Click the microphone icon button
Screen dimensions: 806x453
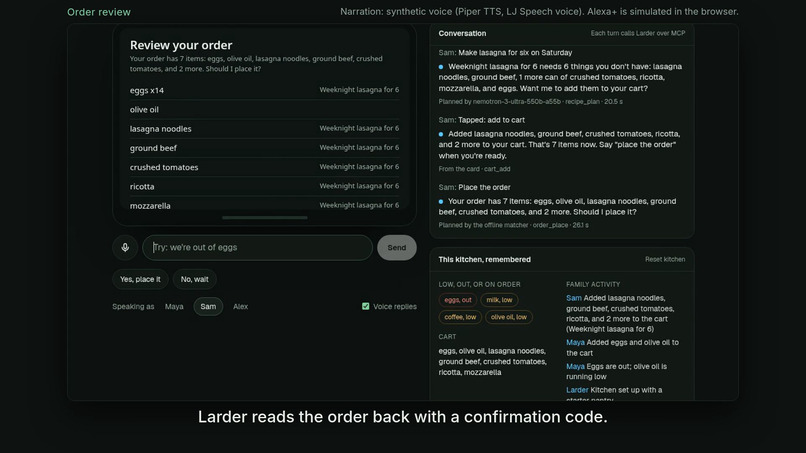[x=125, y=247]
